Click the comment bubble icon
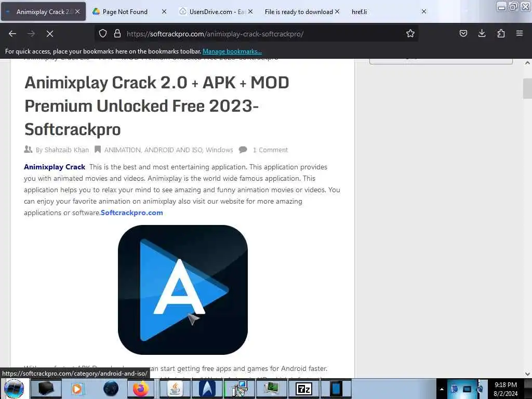 click(x=243, y=150)
